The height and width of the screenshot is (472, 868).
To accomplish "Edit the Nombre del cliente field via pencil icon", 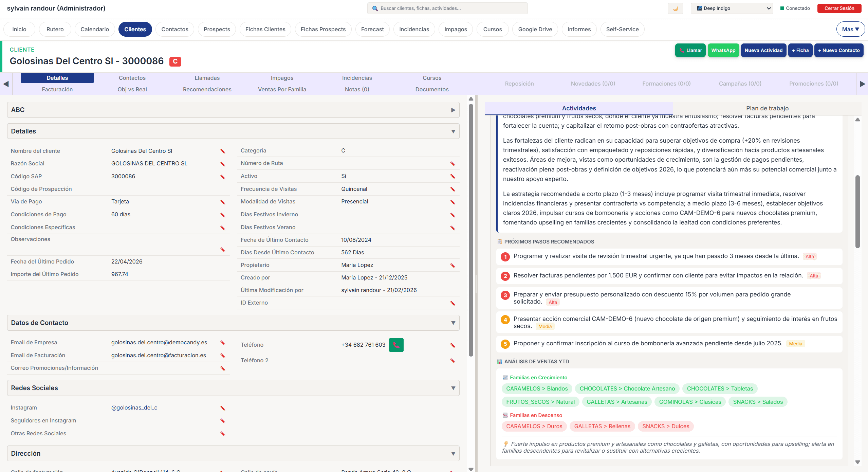I will pos(223,151).
